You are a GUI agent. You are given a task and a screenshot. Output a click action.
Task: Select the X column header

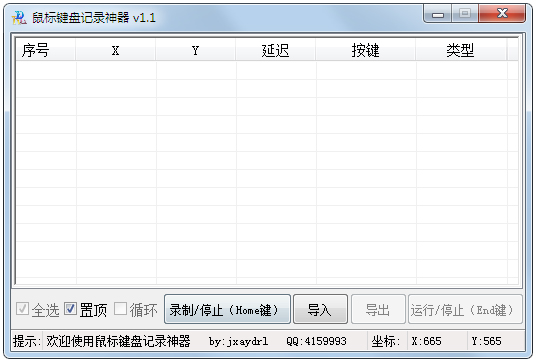[115, 50]
